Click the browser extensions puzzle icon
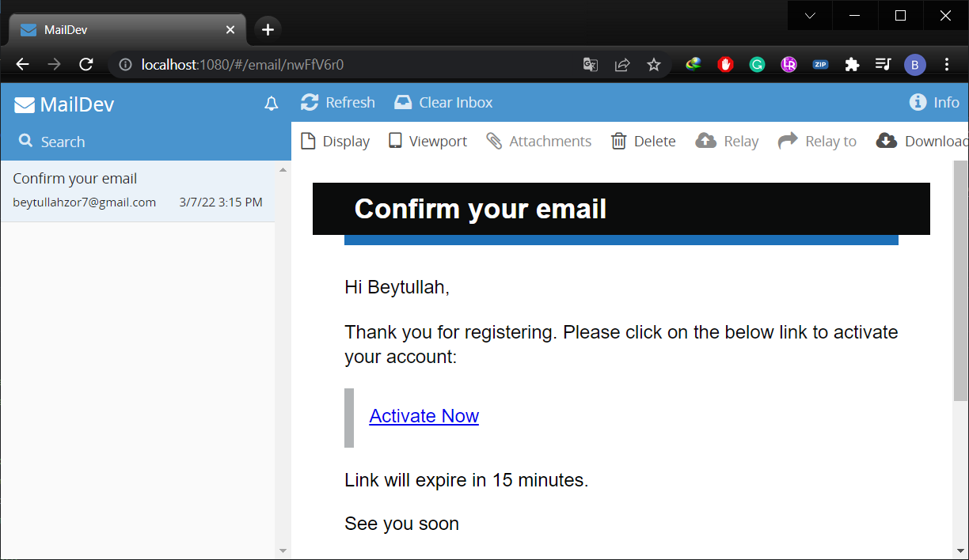Image resolution: width=969 pixels, height=560 pixels. tap(852, 64)
